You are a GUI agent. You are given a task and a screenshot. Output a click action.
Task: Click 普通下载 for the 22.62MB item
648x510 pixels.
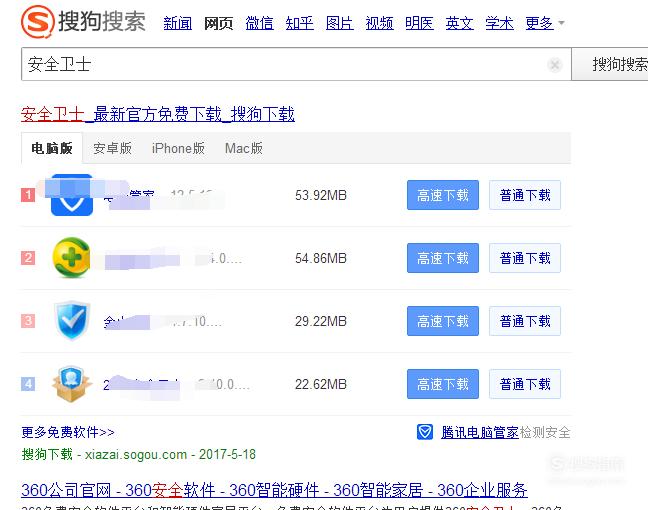(x=525, y=384)
